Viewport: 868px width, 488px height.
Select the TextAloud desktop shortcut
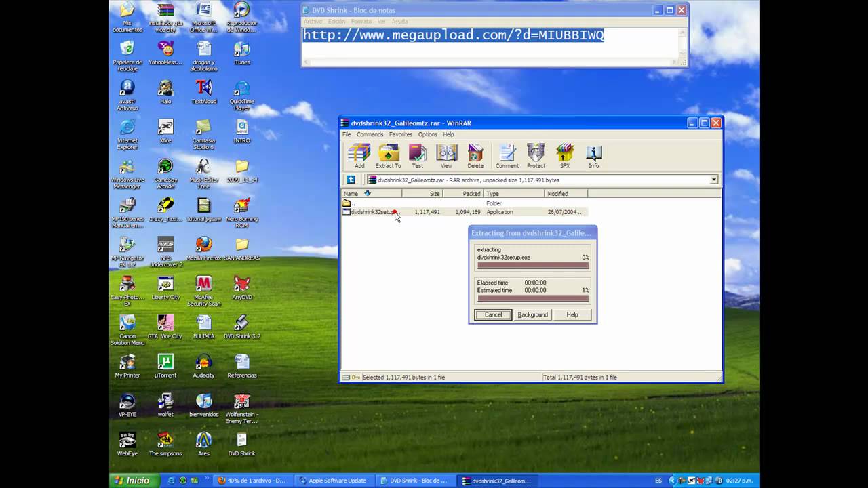[x=203, y=91]
